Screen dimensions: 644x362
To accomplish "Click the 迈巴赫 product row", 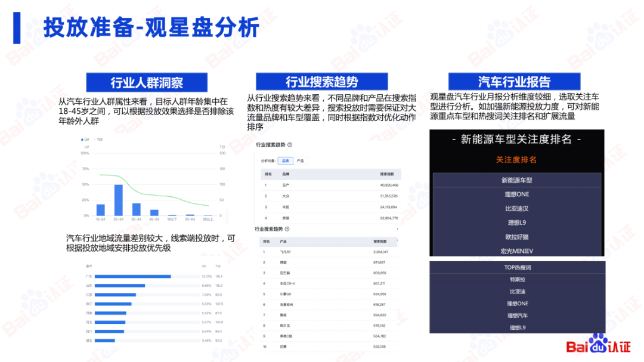I will [x=330, y=273].
